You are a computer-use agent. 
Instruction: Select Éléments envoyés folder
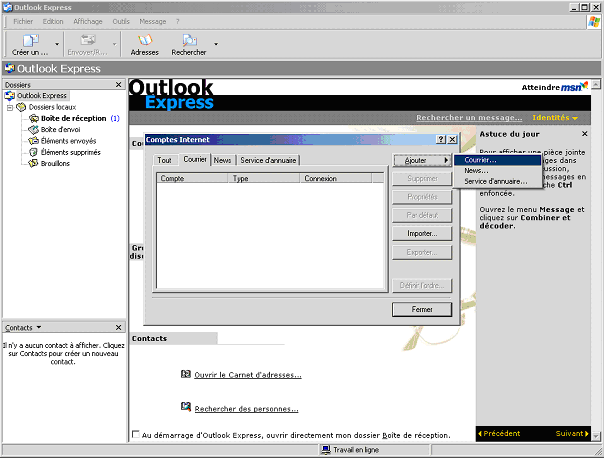pyautogui.click(x=68, y=141)
